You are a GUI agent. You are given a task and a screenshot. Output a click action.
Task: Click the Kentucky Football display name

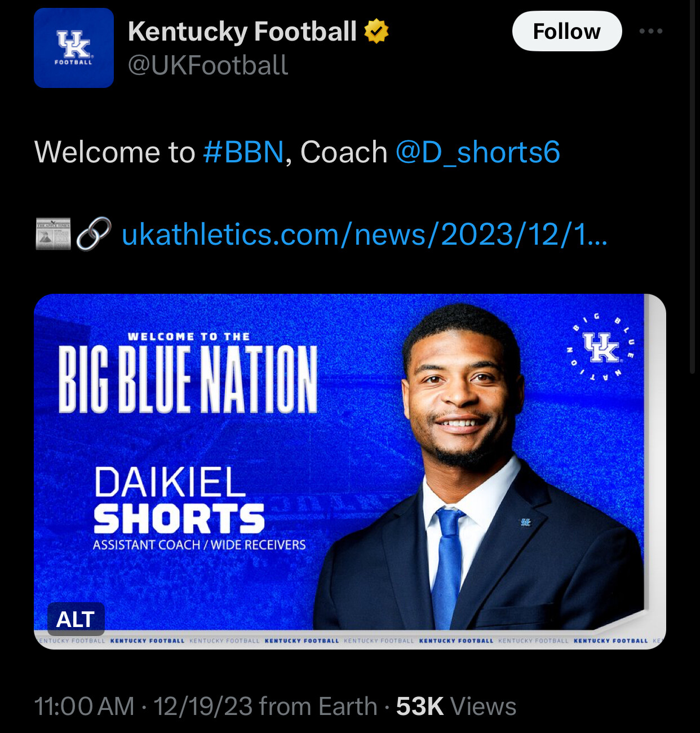[x=242, y=32]
